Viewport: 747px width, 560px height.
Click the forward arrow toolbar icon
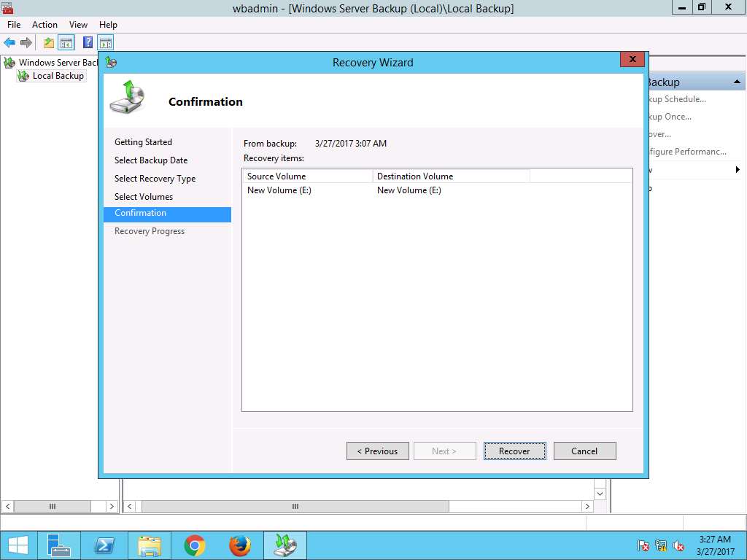[x=26, y=43]
